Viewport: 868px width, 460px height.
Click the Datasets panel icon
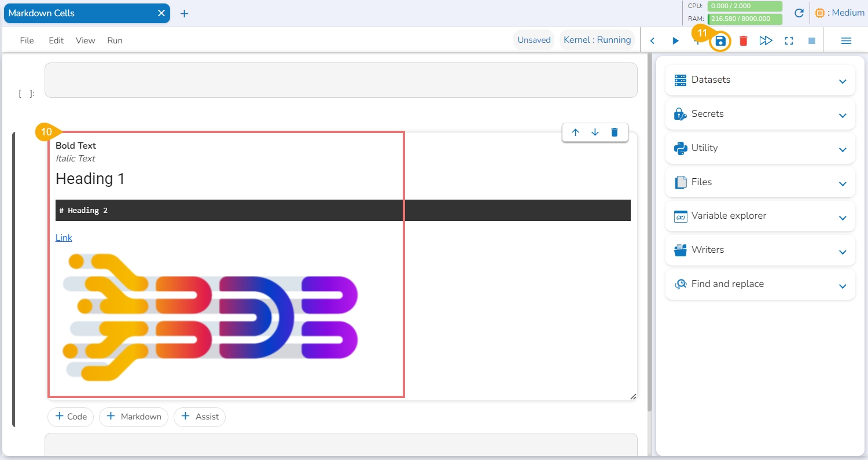681,80
